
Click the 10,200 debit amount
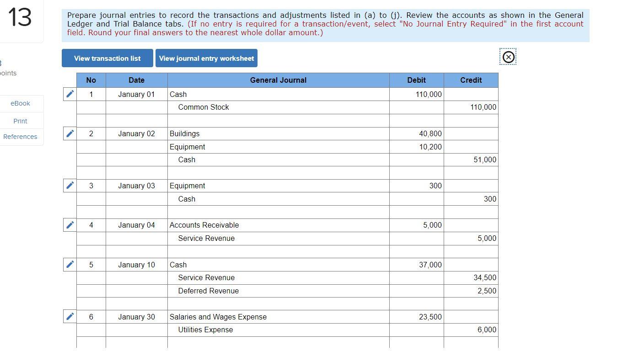pyautogui.click(x=417, y=147)
